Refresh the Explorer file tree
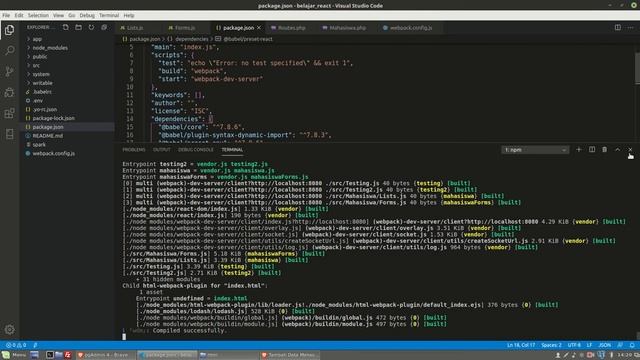 tap(91, 27)
